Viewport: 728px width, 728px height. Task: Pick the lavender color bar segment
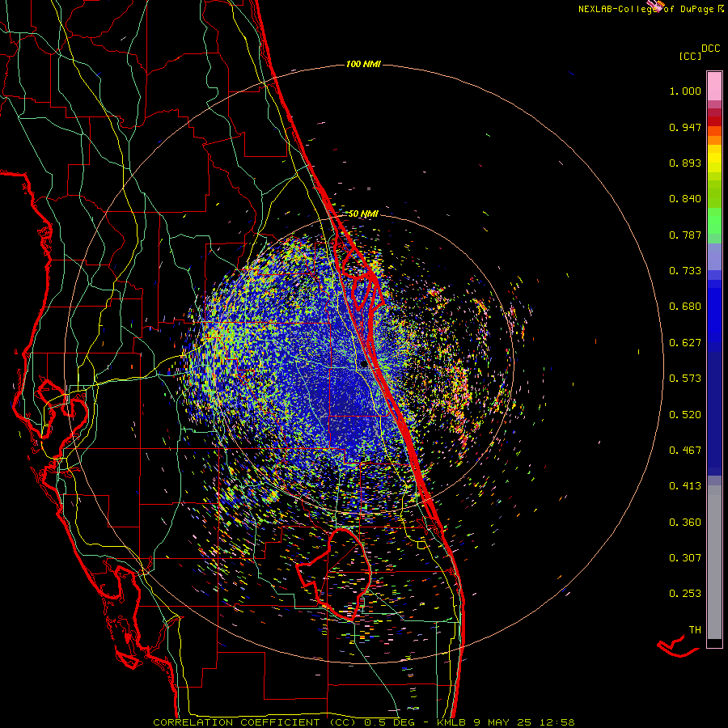pyautogui.click(x=714, y=256)
